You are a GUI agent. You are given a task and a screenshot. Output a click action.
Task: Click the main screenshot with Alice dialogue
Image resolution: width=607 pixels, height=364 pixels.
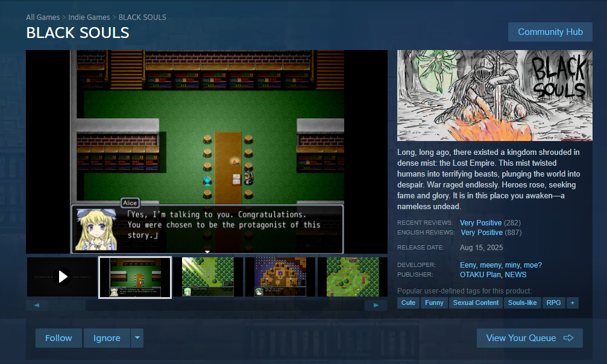tap(207, 152)
